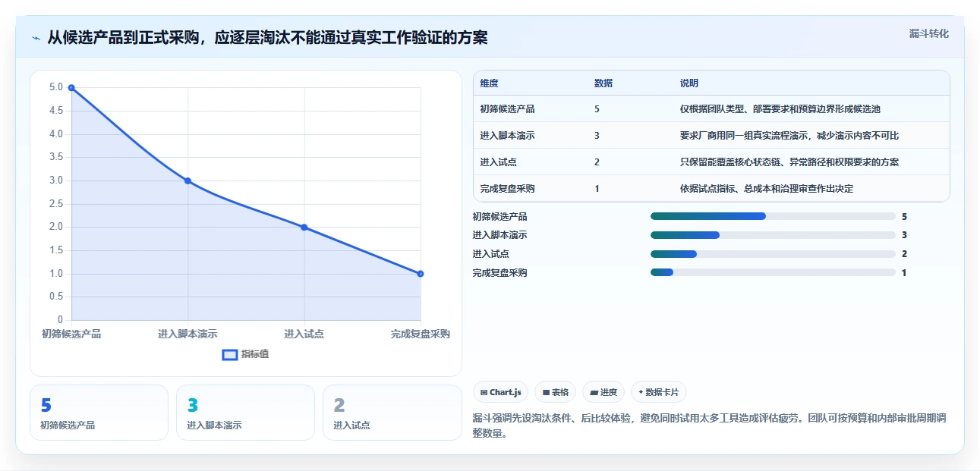Click the Chart.js chip icon
This screenshot has width=980, height=471.
[484, 392]
